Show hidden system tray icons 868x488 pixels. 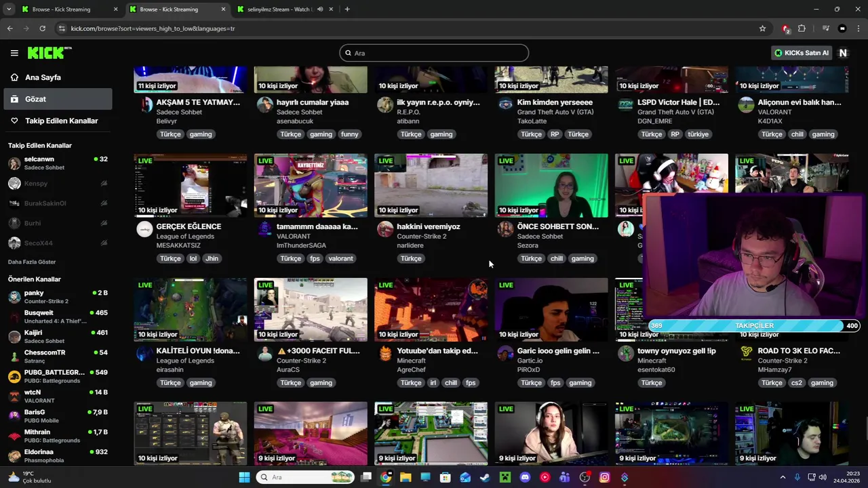(x=783, y=477)
